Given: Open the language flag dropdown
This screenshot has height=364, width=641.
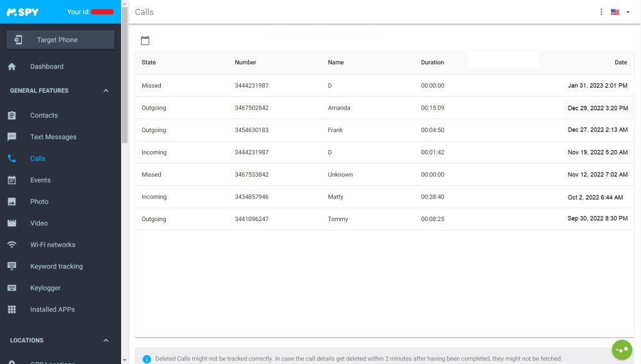Looking at the screenshot, I should (x=619, y=12).
